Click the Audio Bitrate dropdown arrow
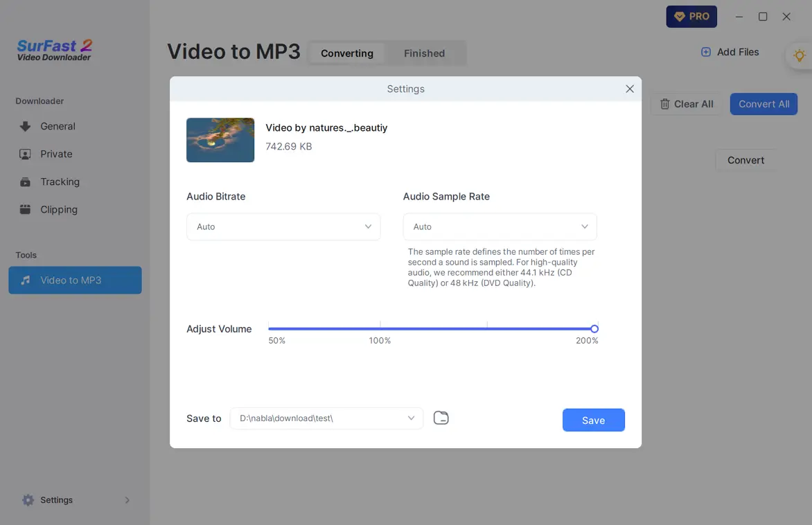The image size is (812, 525). (368, 226)
